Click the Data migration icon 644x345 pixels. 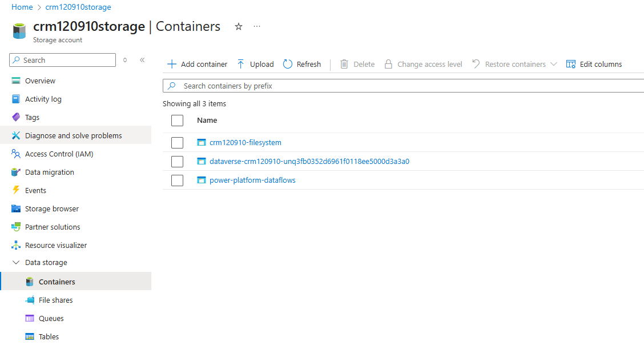point(16,172)
